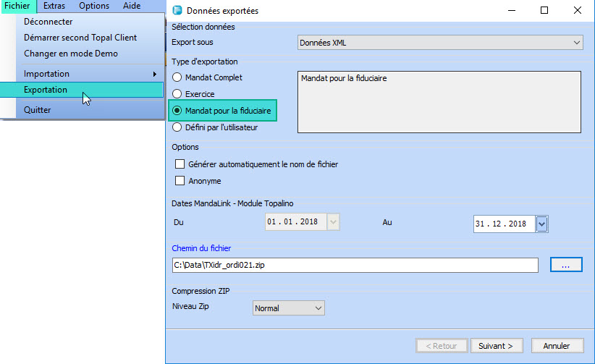Viewport: 595px width, 364px height.
Task: Select Défini par l'utilisateur radio button
Action: 177,127
